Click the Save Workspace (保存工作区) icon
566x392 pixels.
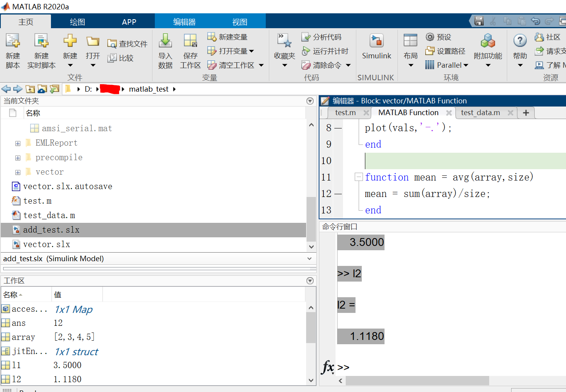(x=190, y=40)
